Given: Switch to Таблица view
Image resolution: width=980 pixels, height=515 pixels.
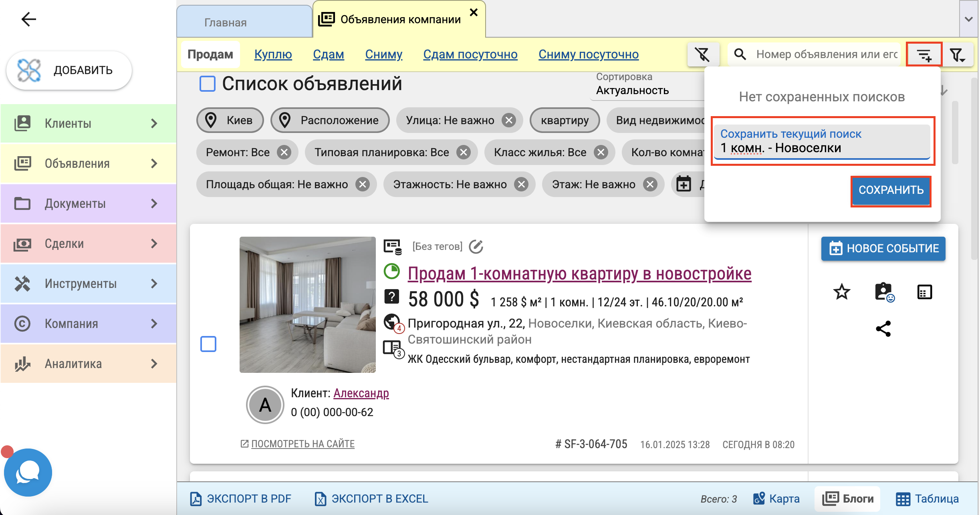Looking at the screenshot, I should [x=927, y=499].
